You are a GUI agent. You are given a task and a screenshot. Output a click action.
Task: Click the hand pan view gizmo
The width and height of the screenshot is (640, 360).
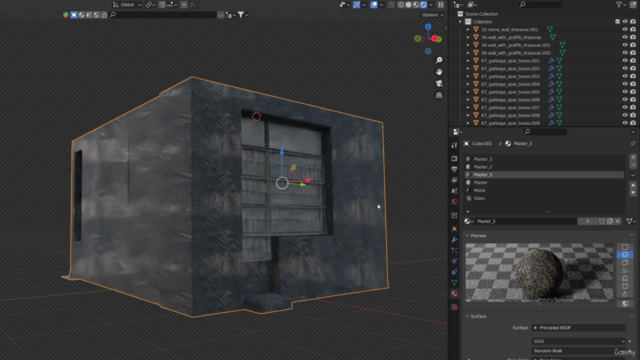point(439,72)
